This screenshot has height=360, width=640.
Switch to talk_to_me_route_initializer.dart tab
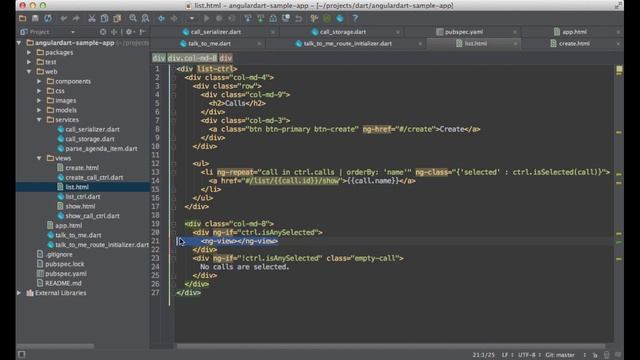click(x=347, y=44)
